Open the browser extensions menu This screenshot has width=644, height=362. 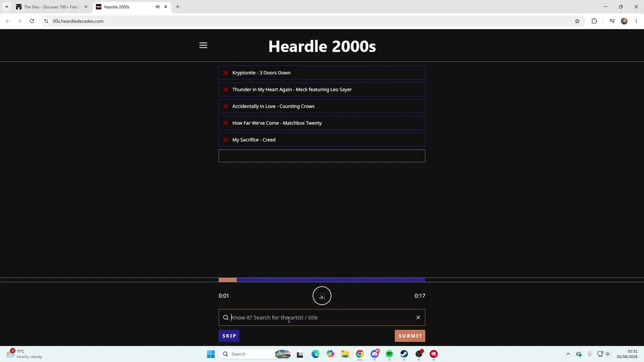tap(594, 21)
